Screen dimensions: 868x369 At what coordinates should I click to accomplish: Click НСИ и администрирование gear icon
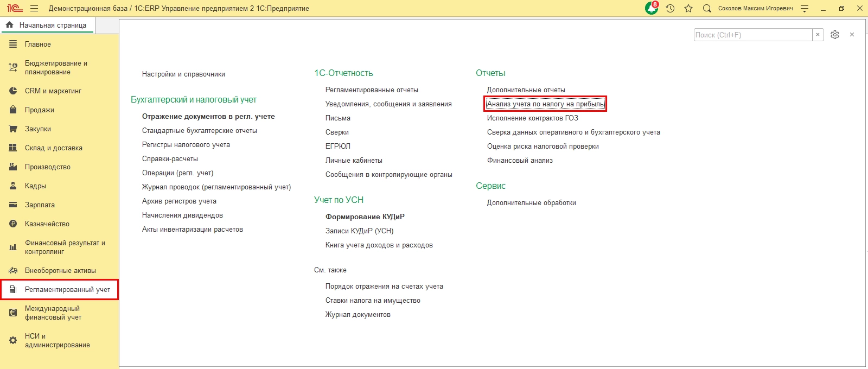(x=13, y=340)
